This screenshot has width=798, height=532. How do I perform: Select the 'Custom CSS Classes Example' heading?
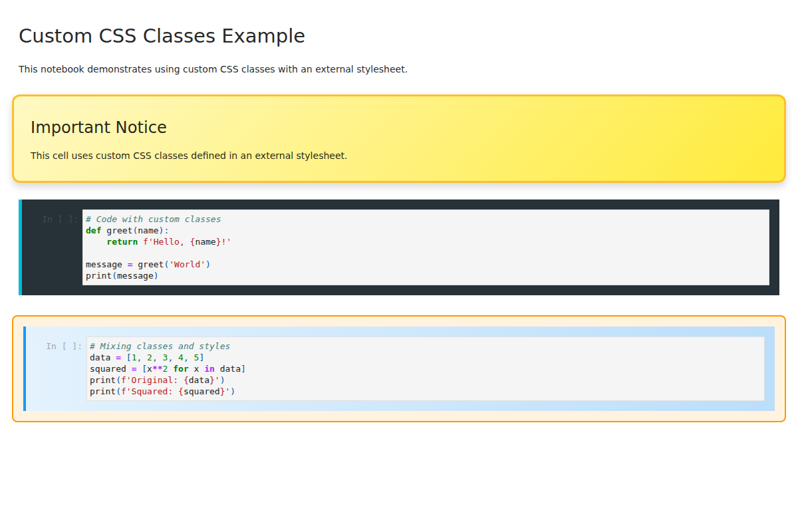click(162, 36)
